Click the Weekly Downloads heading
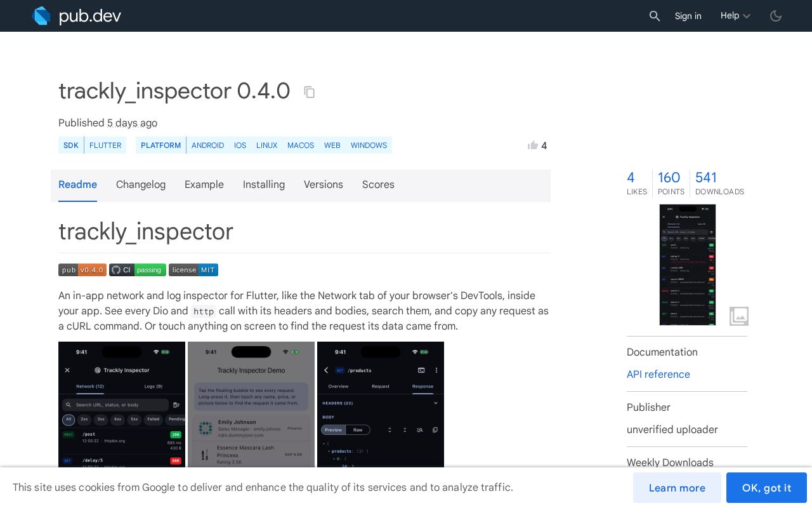Screen dimensions: 812x508 click(x=670, y=462)
